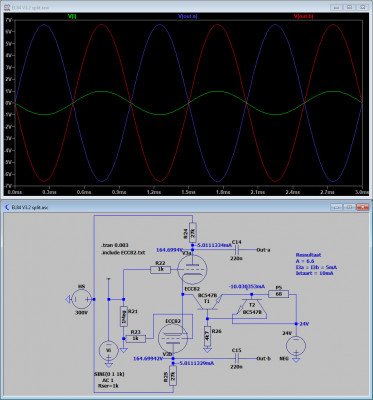The width and height of the screenshot is (373, 400).
Task: Select resistor R21 1Meg in schematic
Action: [123, 316]
